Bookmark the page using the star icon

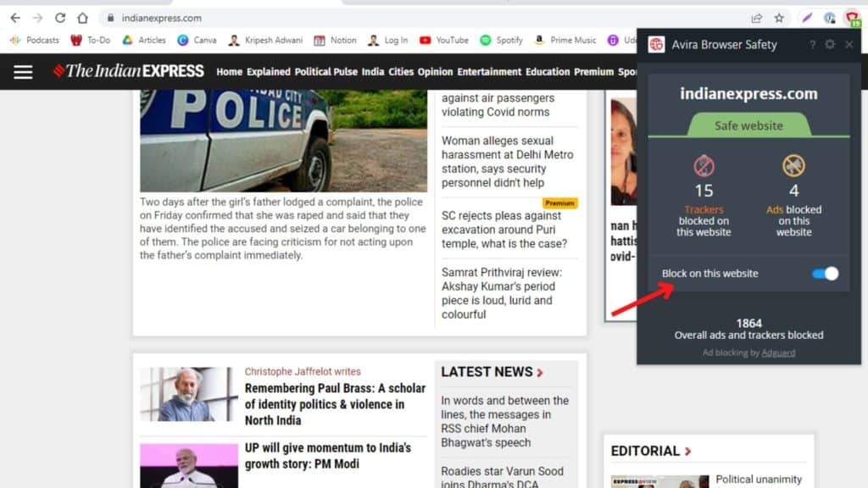[x=779, y=17]
